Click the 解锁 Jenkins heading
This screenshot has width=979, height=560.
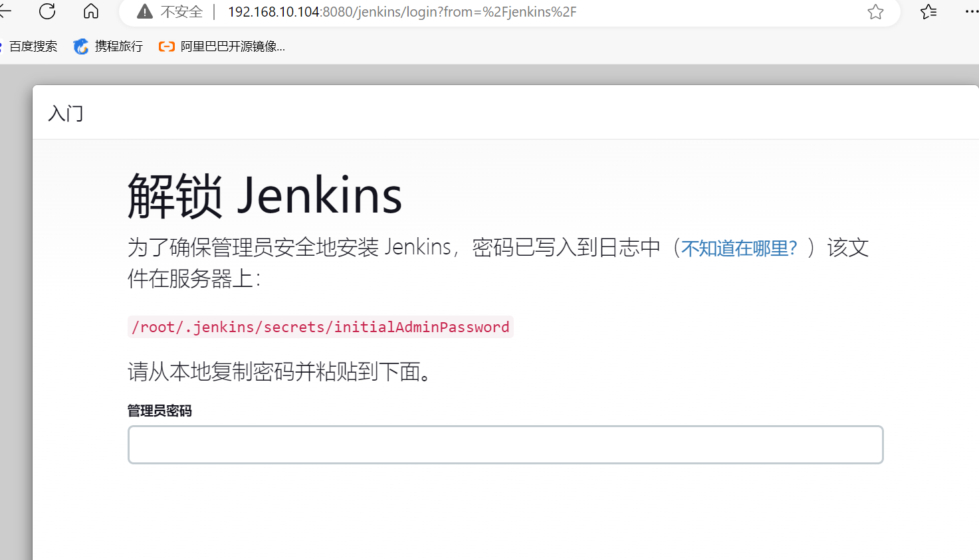click(x=265, y=195)
